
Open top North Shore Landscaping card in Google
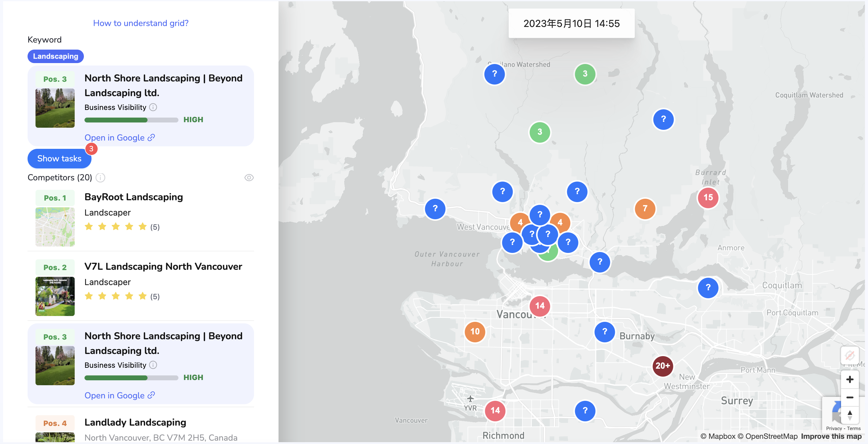(120, 137)
